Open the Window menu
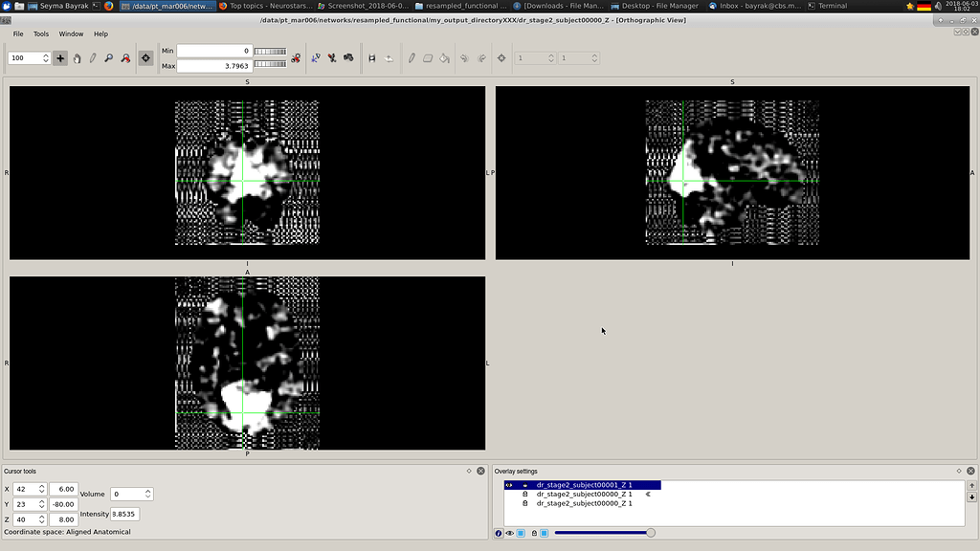 (x=71, y=33)
